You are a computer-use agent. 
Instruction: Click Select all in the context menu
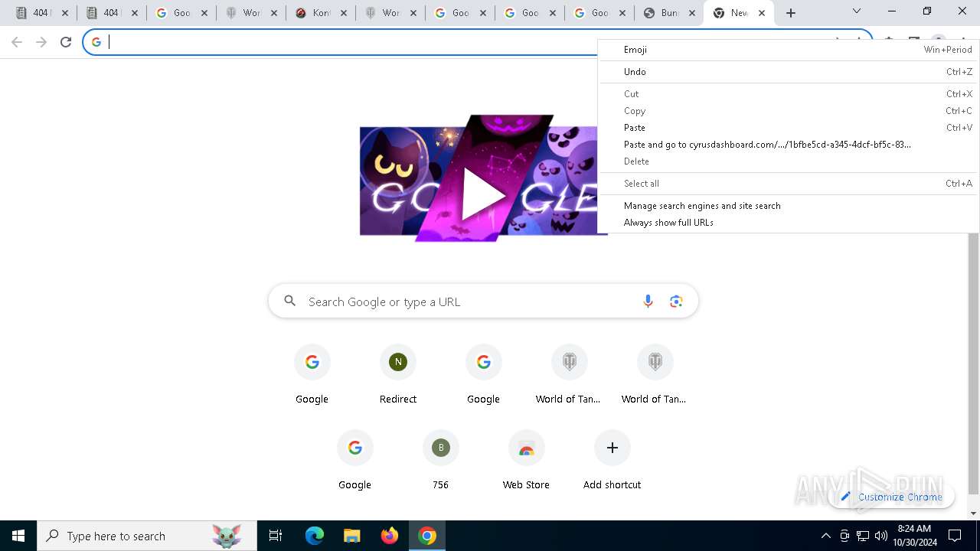788,184
